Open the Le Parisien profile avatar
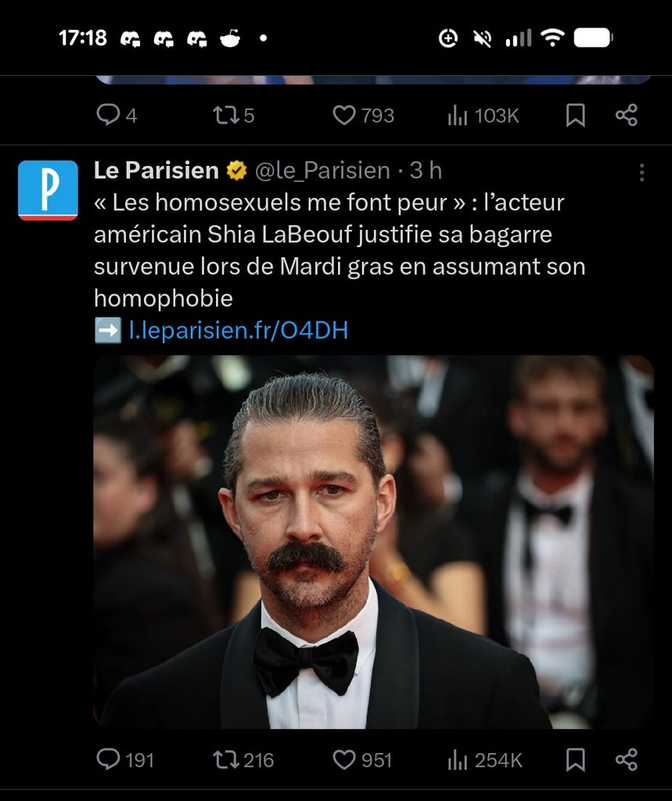 pyautogui.click(x=48, y=190)
